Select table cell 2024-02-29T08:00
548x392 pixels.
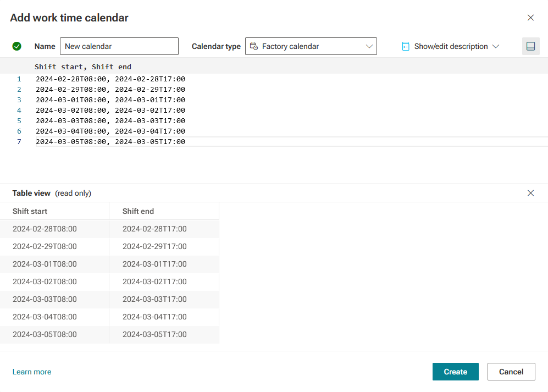pos(54,246)
